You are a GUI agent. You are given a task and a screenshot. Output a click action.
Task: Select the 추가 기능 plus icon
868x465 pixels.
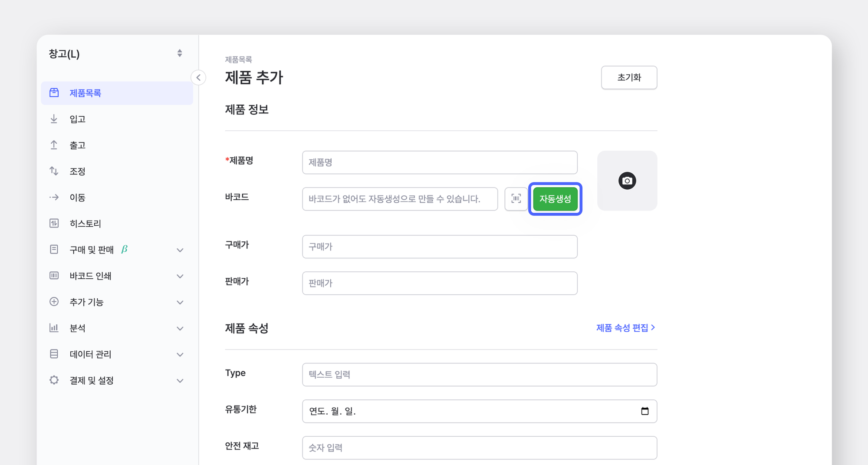click(x=54, y=302)
